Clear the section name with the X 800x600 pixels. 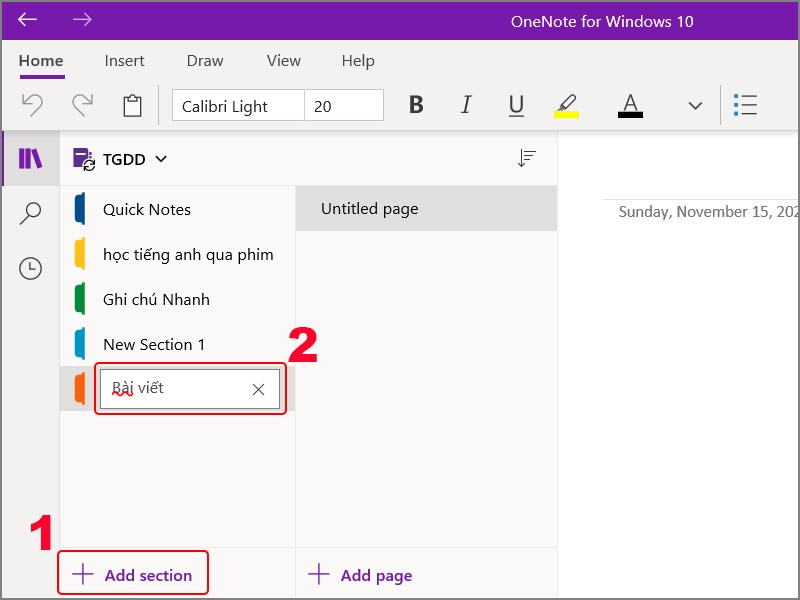tap(258, 389)
